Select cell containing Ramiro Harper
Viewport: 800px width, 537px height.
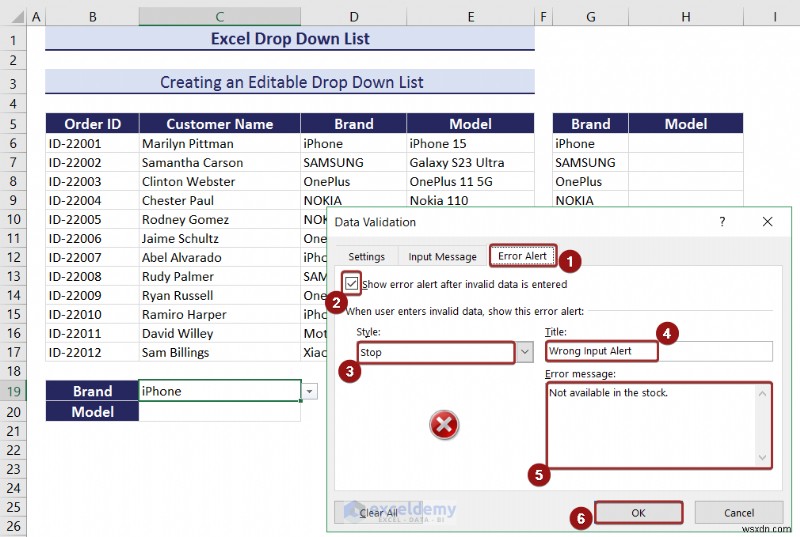tap(219, 314)
